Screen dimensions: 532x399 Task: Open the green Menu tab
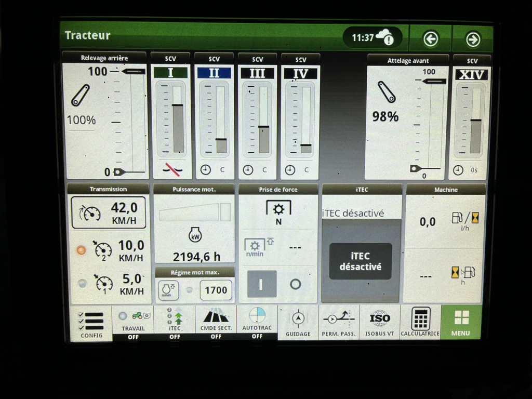460,322
